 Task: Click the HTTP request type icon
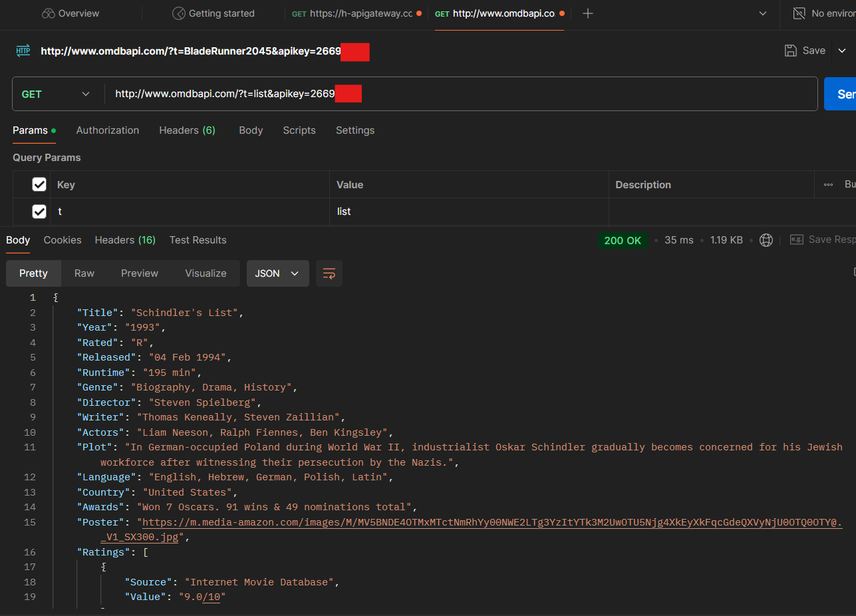point(23,51)
